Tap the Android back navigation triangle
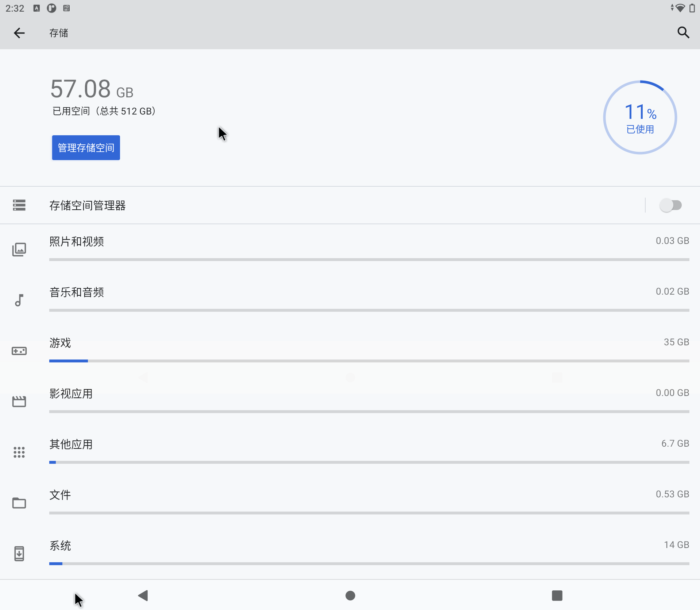700x610 pixels. 143,595
